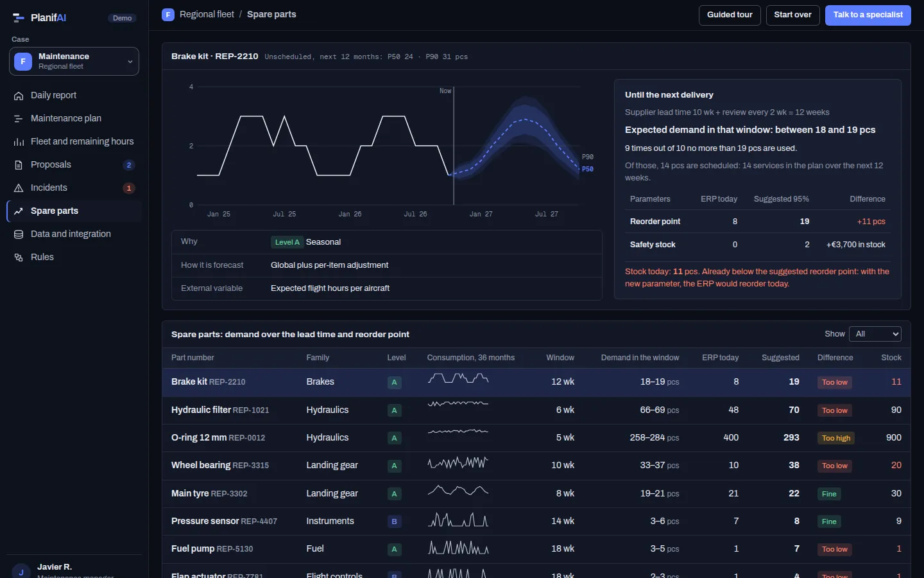Click the Too high tag for O-ring

[836, 438]
